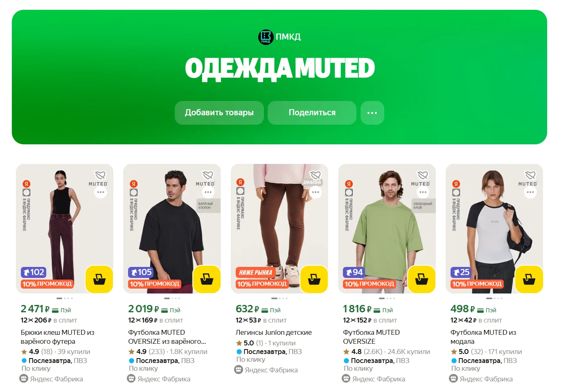Image resolution: width=568 pixels, height=392 pixels.
Task: Click the Поделиться button
Action: [312, 113]
